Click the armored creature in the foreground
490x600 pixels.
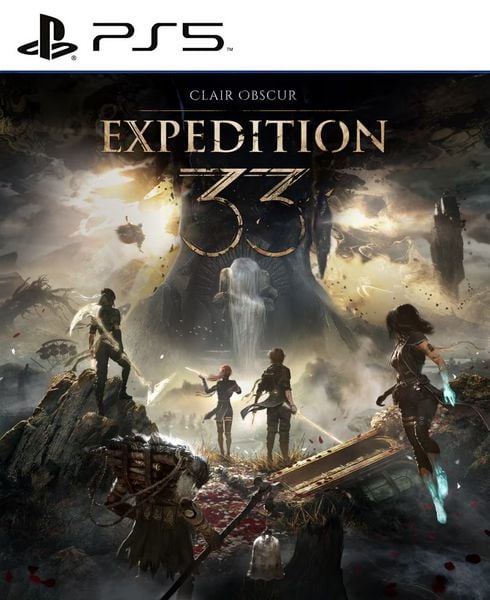point(153,505)
